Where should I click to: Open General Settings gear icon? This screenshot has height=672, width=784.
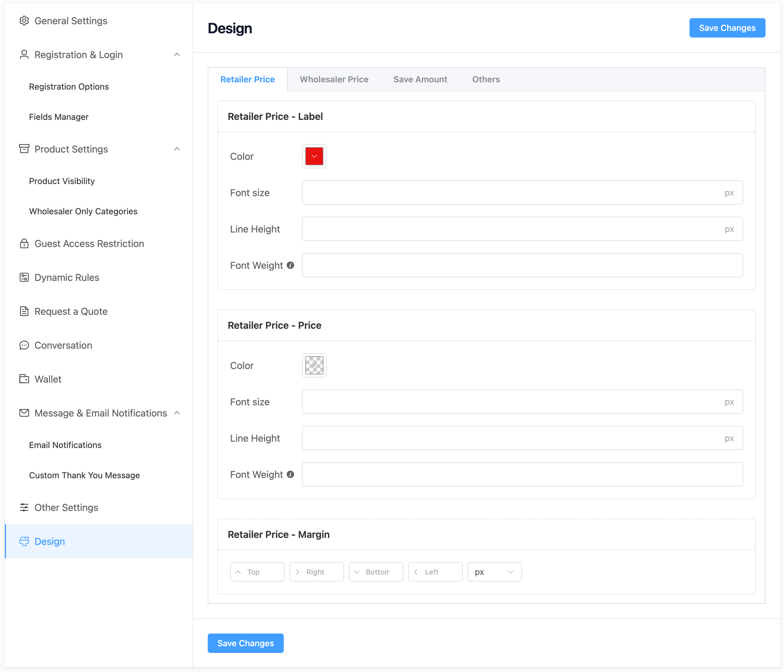tap(24, 21)
